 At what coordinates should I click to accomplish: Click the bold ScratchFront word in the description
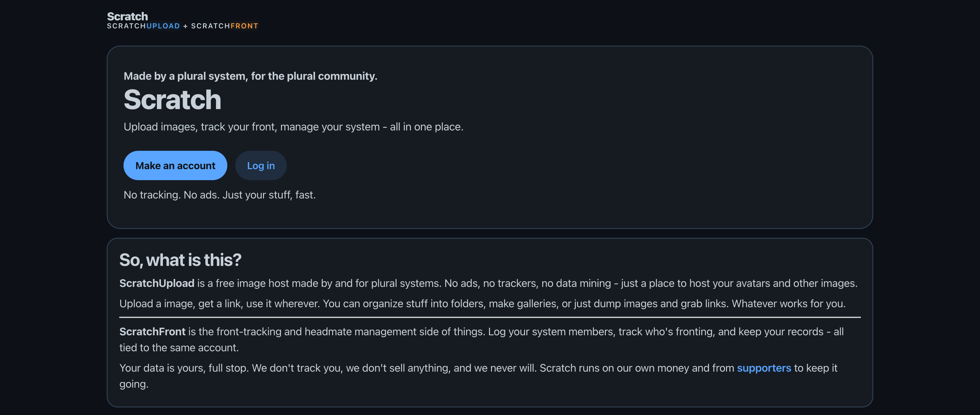click(x=153, y=331)
